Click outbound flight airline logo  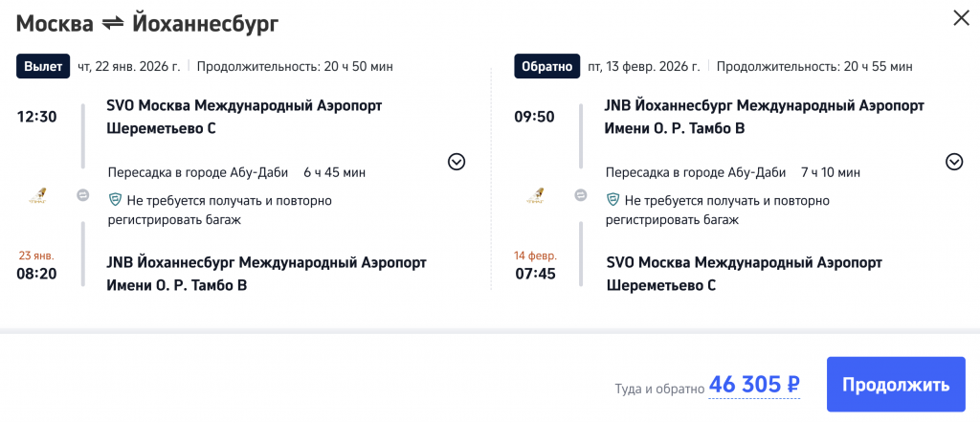click(x=37, y=196)
